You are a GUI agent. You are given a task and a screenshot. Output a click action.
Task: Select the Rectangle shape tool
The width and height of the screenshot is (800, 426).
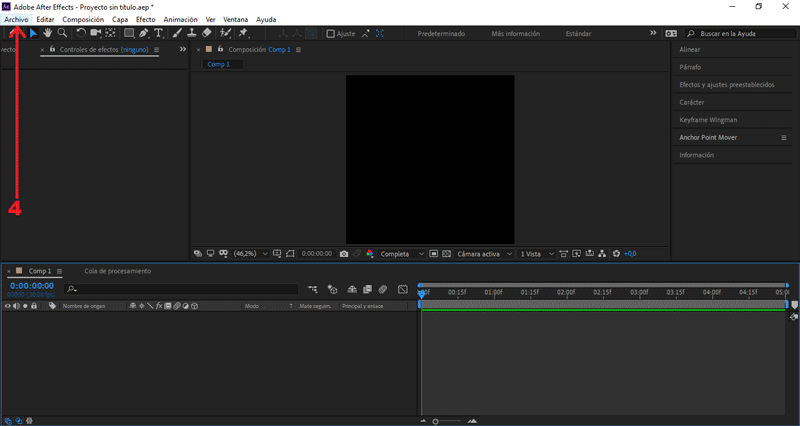tap(129, 33)
